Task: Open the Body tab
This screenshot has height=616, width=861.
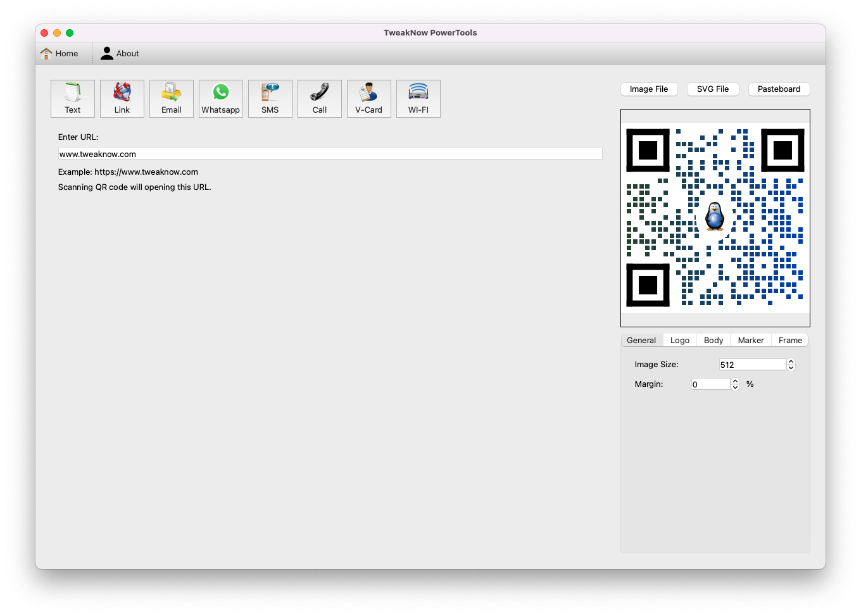Action: tap(713, 341)
